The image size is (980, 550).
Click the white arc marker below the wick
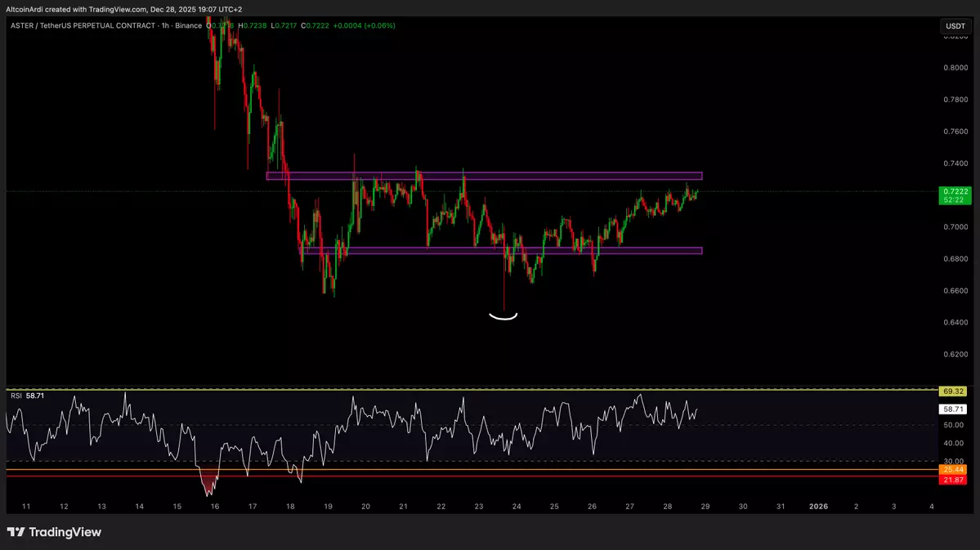(503, 315)
